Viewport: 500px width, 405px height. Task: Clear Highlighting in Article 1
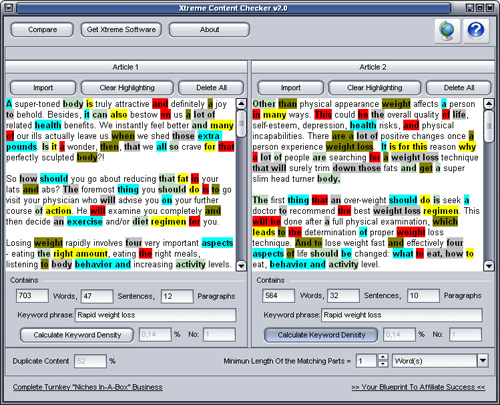(x=127, y=88)
